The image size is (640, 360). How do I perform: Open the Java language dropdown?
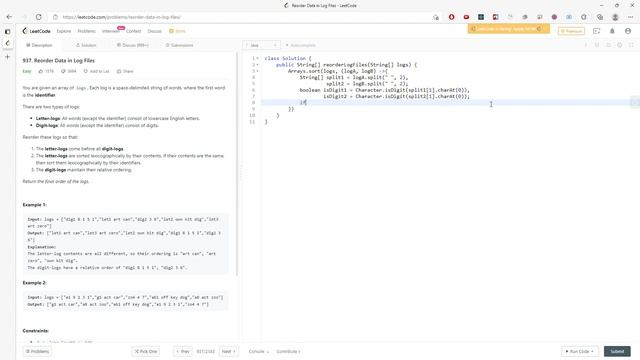click(x=261, y=45)
